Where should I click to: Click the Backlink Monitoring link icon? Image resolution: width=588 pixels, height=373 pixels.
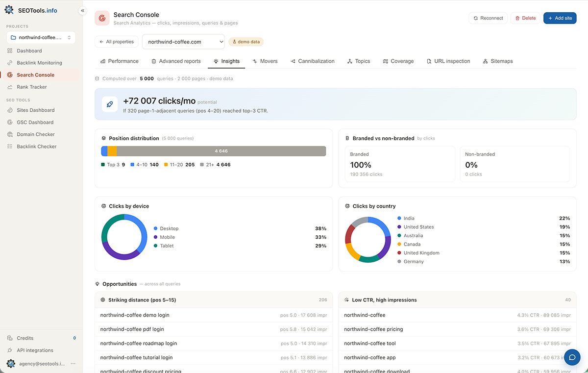click(10, 63)
